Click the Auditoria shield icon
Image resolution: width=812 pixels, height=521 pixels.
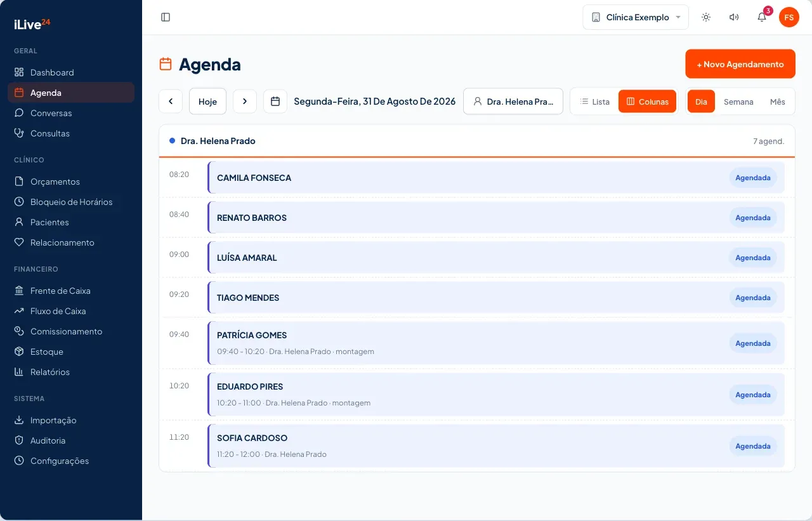click(x=19, y=440)
